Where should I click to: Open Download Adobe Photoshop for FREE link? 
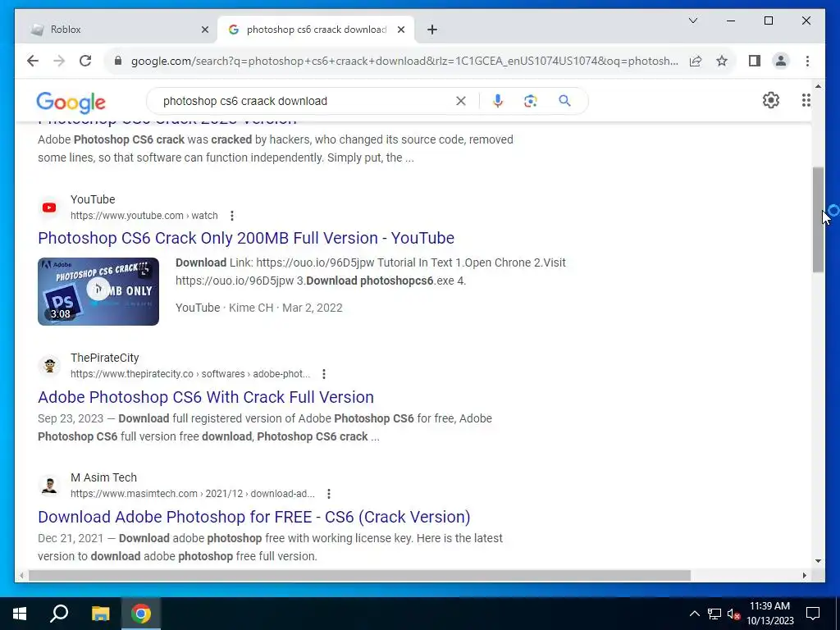pyautogui.click(x=254, y=517)
